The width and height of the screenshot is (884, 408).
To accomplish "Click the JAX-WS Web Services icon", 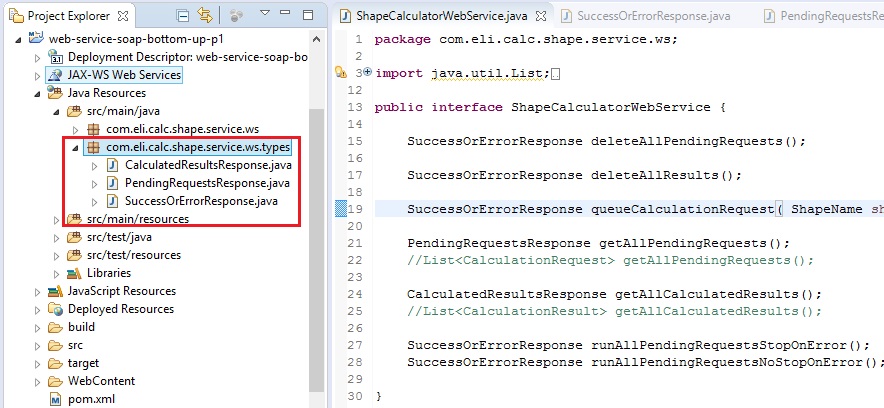I will point(55,75).
